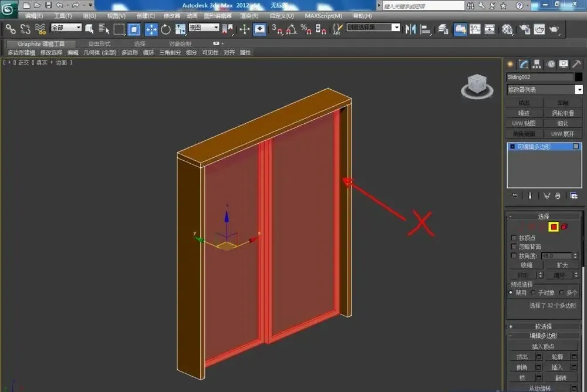Screen dimensions: 587x392
Task: Click the Render teapot icon
Action: (554, 29)
